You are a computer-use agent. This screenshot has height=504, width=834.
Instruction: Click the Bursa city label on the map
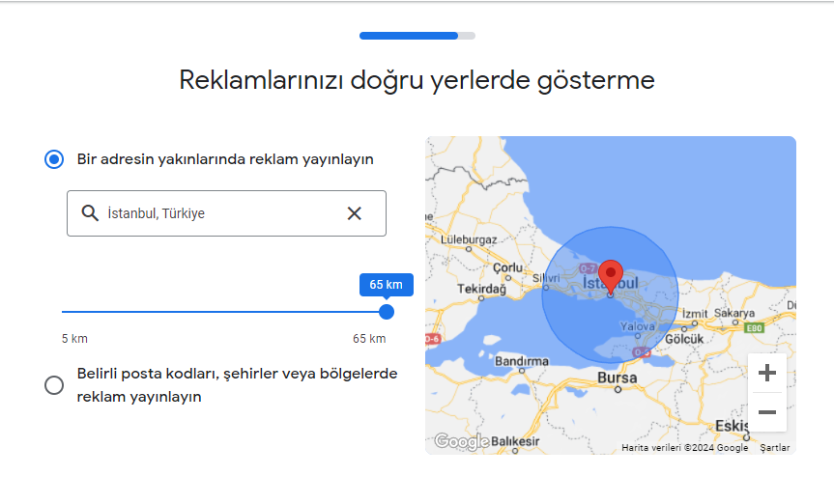pyautogui.click(x=618, y=378)
